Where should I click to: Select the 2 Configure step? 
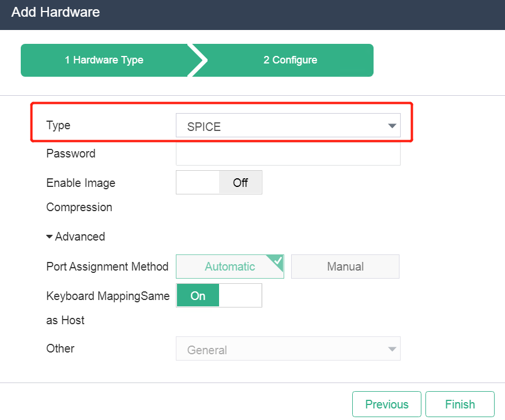[290, 60]
